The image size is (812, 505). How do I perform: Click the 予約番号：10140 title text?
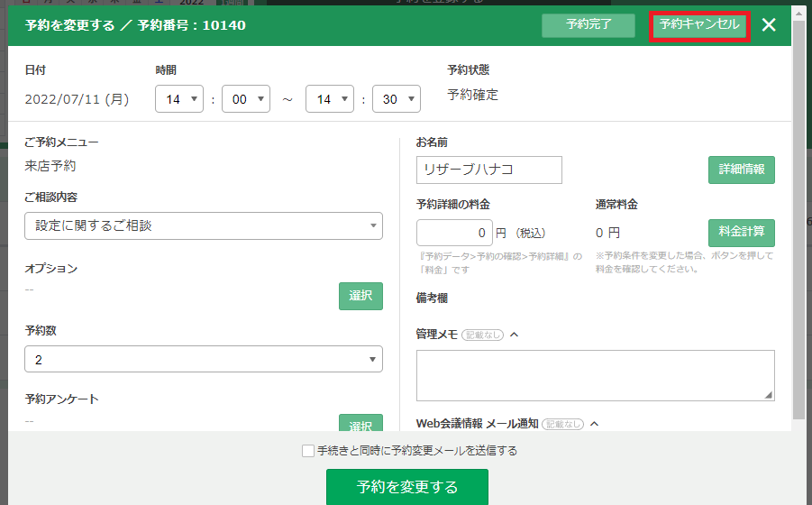pos(191,25)
